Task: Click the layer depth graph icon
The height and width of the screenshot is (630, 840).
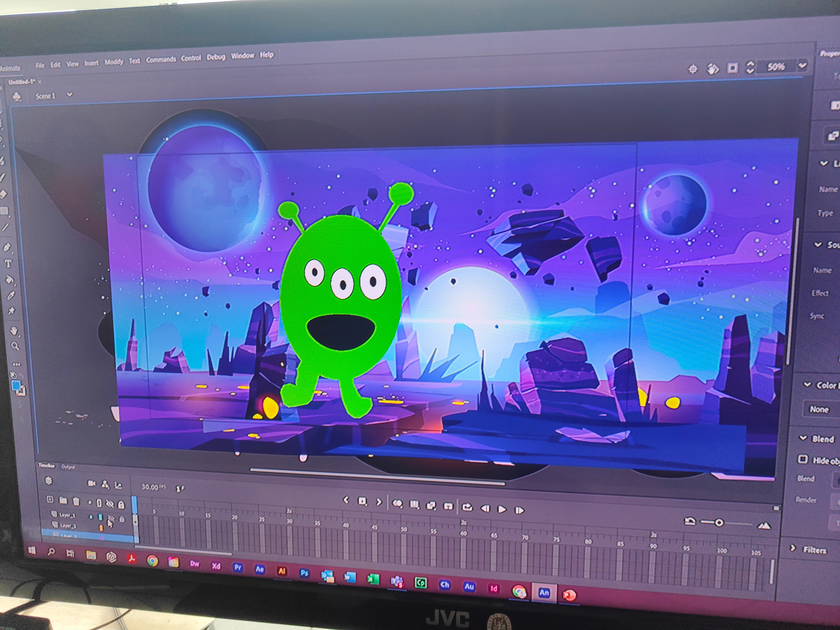Action: click(x=118, y=485)
